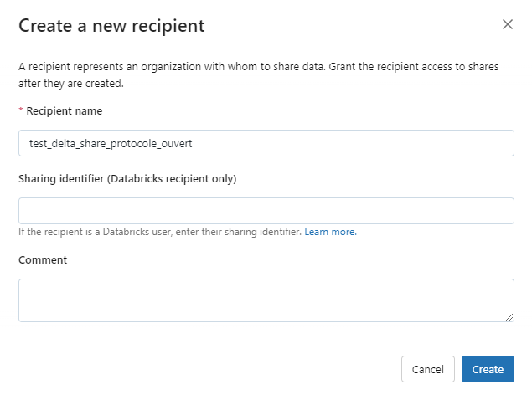The image size is (532, 400).
Task: Close the Create a new recipient dialog
Action: pos(507,24)
